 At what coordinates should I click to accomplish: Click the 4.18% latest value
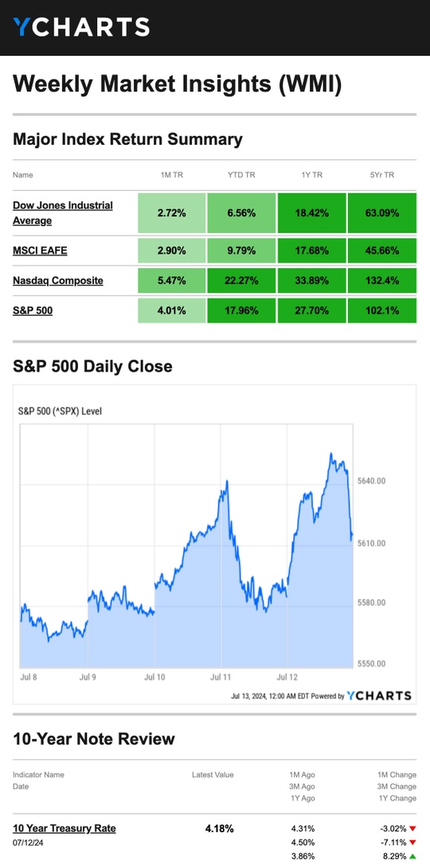point(220,829)
